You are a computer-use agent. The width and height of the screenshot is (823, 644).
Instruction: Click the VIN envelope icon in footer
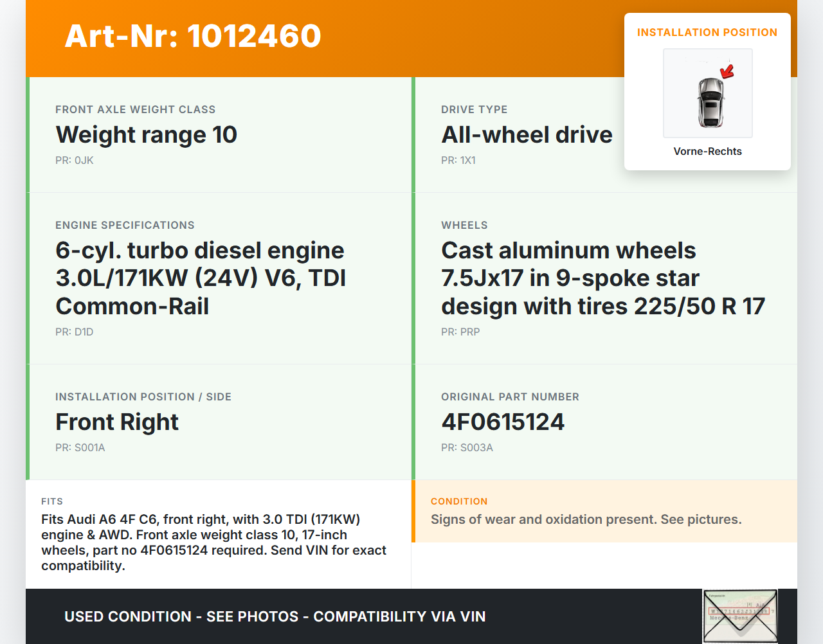click(740, 616)
